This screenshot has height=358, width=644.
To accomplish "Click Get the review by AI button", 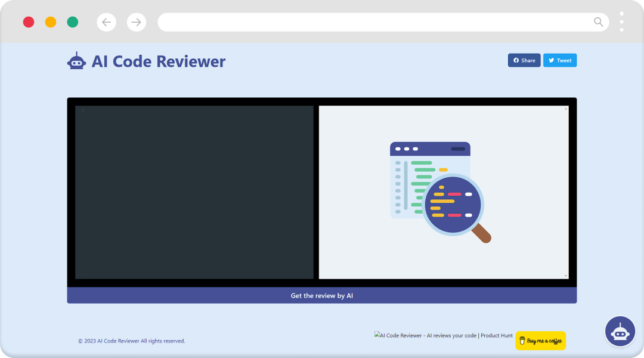I will 322,295.
